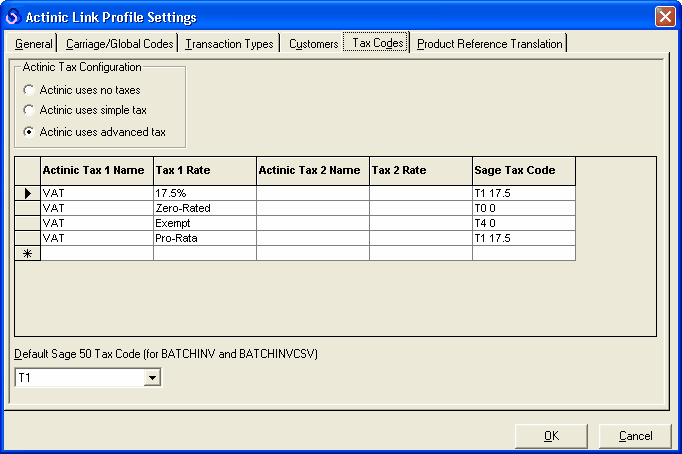Click the new row asterisk marker
Image resolution: width=682 pixels, height=454 pixels.
[28, 254]
